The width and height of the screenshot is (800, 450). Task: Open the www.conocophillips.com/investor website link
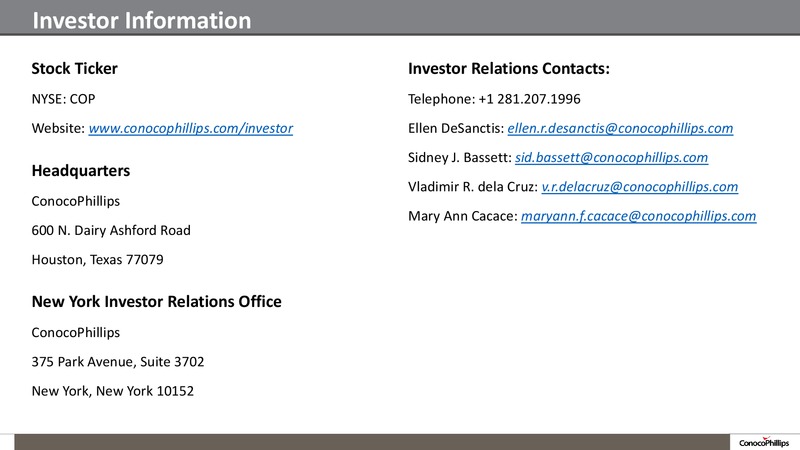click(x=191, y=128)
